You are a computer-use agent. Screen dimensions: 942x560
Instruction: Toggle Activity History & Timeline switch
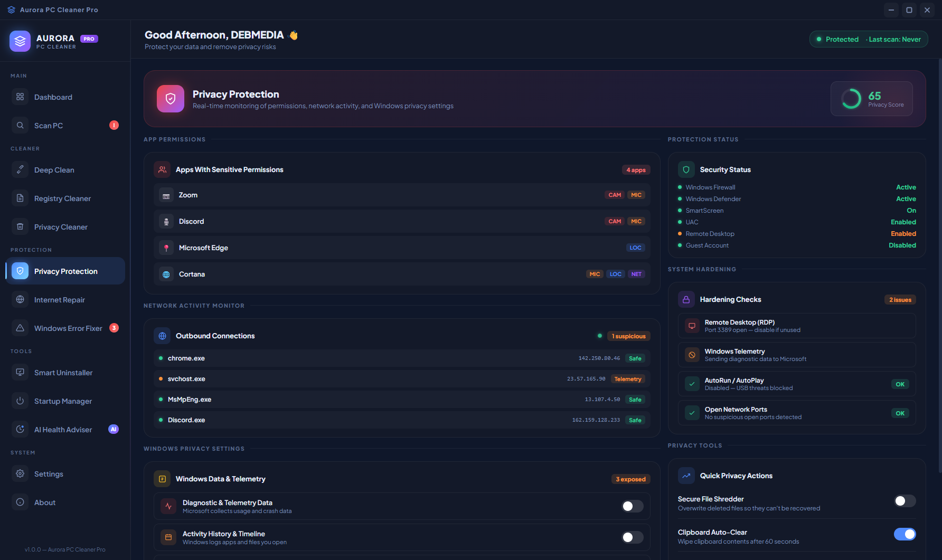(633, 537)
